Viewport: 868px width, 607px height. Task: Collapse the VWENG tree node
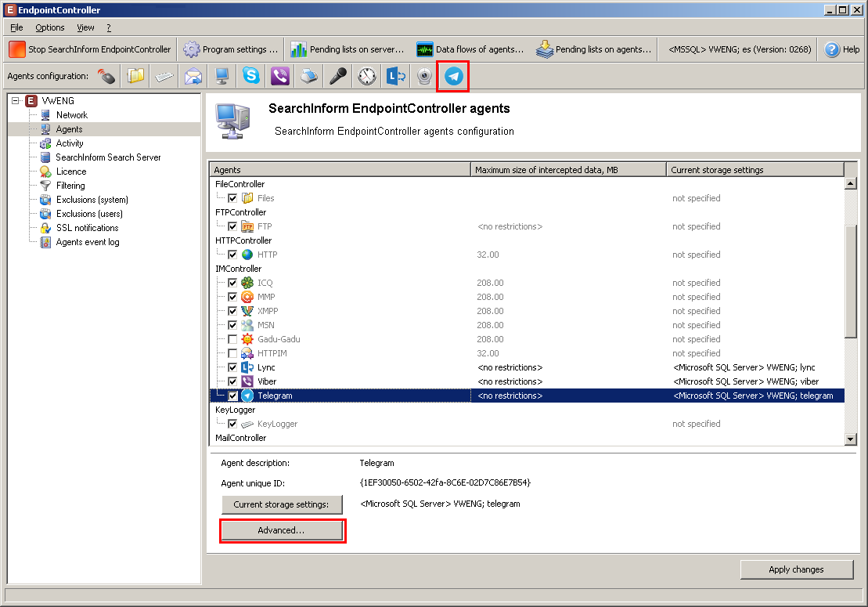16,101
